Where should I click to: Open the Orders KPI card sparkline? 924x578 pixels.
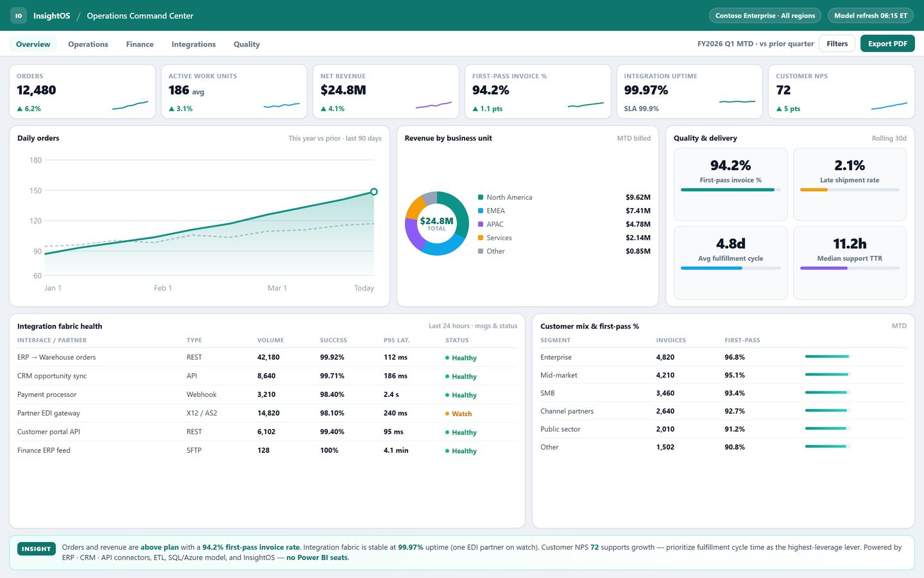[x=130, y=105]
